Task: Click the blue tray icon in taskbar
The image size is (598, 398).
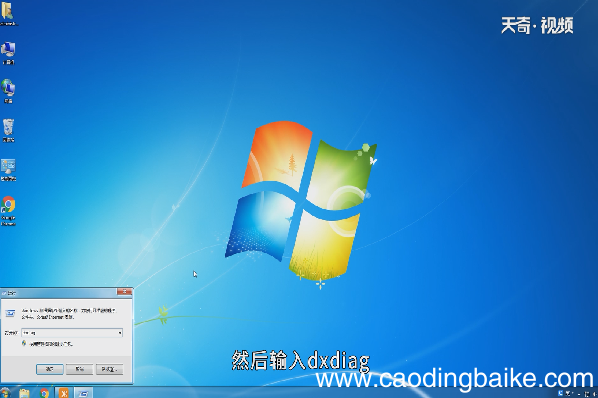Action: coord(560,393)
